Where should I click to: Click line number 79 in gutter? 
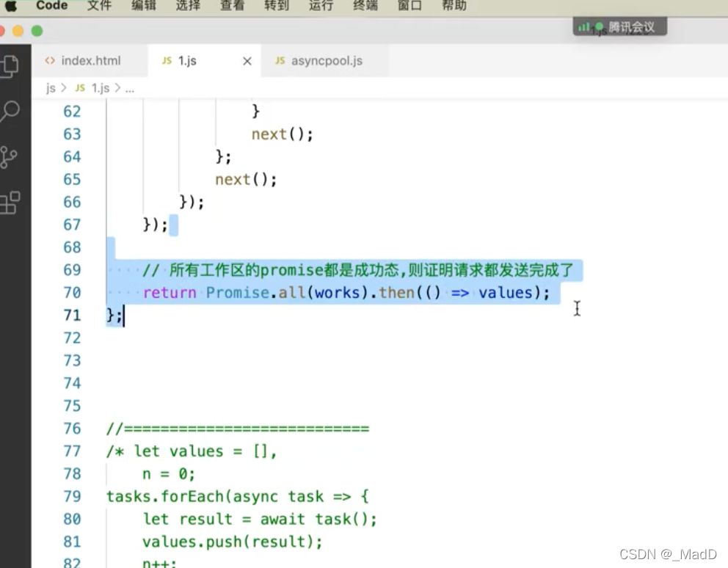tap(72, 497)
